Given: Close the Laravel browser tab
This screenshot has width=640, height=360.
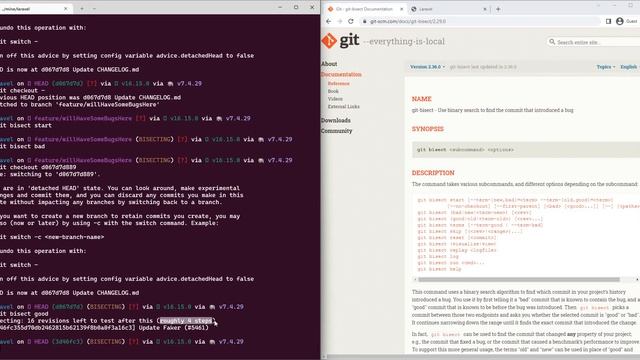Looking at the screenshot, I should pos(485,9).
